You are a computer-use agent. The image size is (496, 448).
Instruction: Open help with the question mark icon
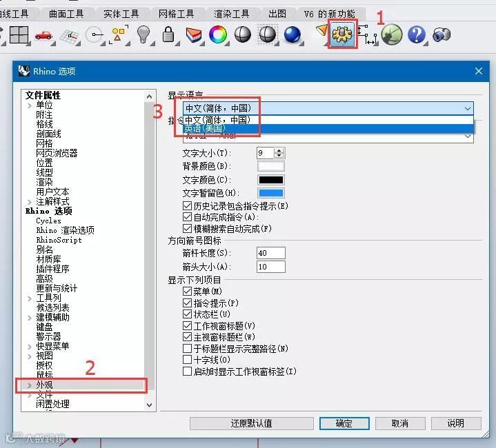coord(417,34)
